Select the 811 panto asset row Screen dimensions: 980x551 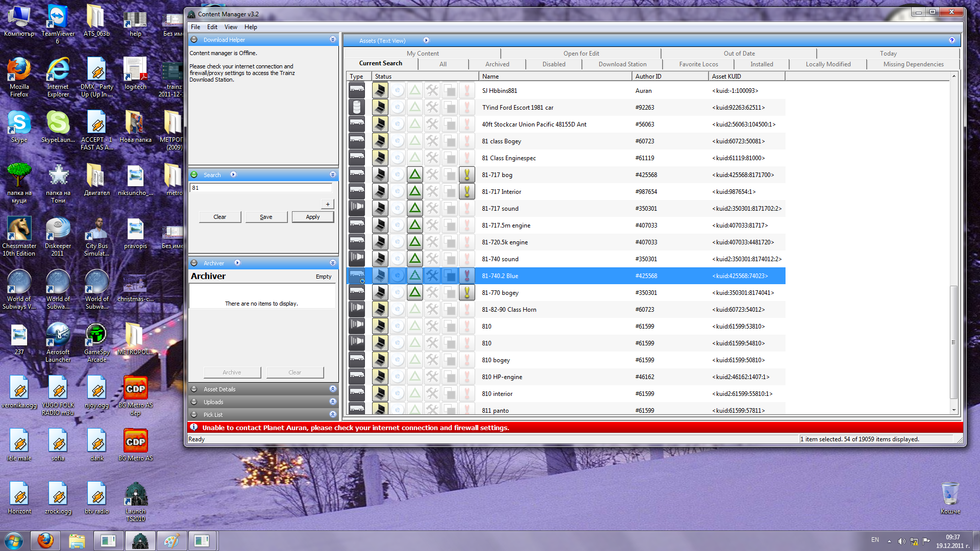pyautogui.click(x=566, y=410)
